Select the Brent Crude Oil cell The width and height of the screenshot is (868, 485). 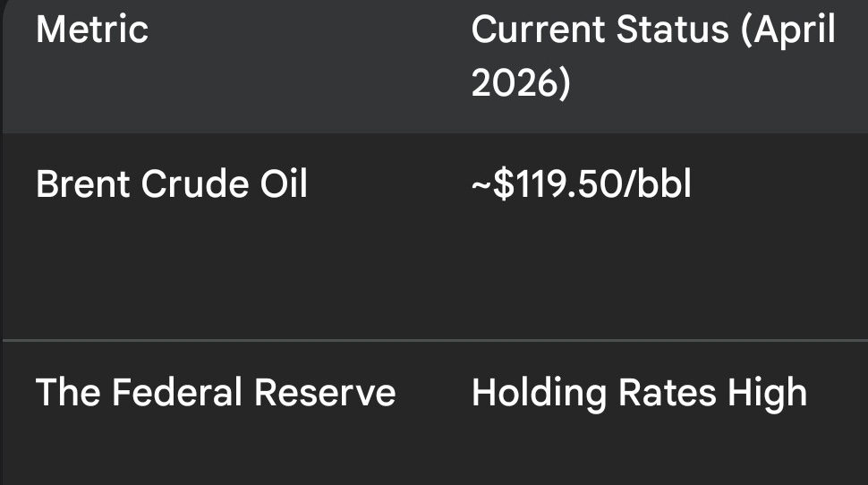coord(172,183)
